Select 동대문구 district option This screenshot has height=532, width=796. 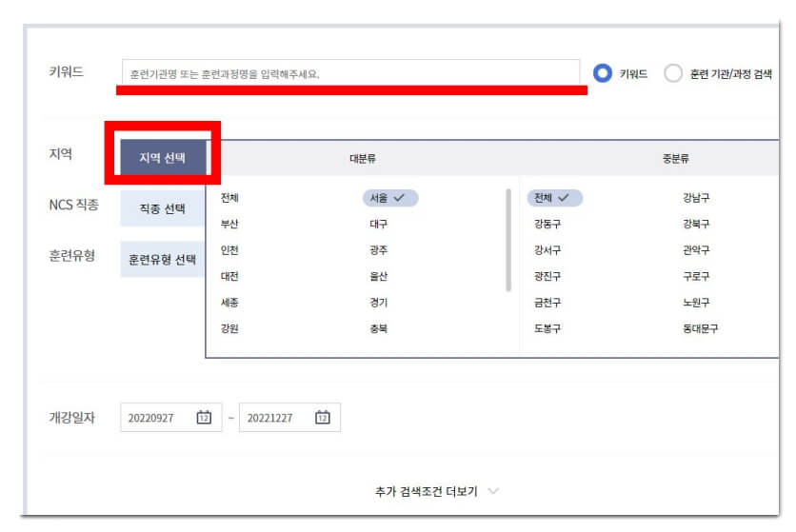pyautogui.click(x=701, y=328)
